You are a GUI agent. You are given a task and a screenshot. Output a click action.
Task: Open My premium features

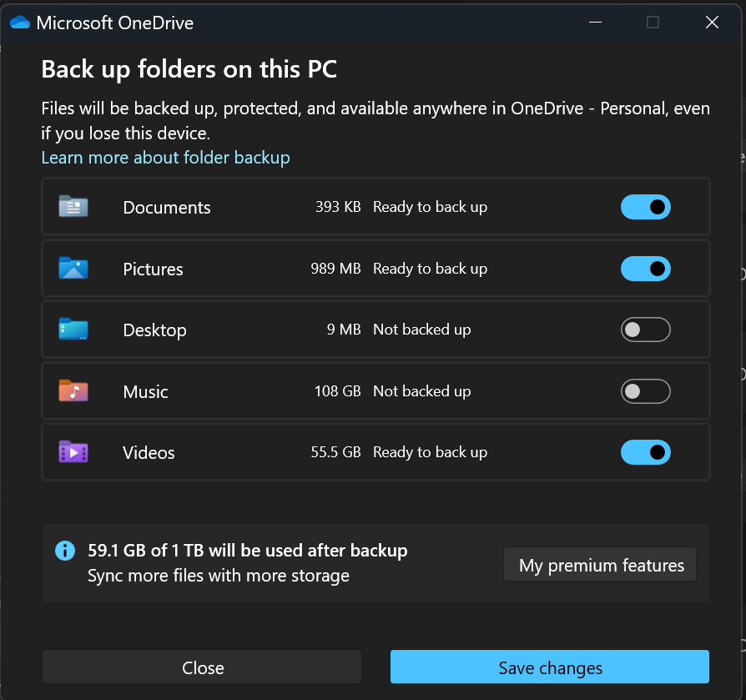point(599,564)
